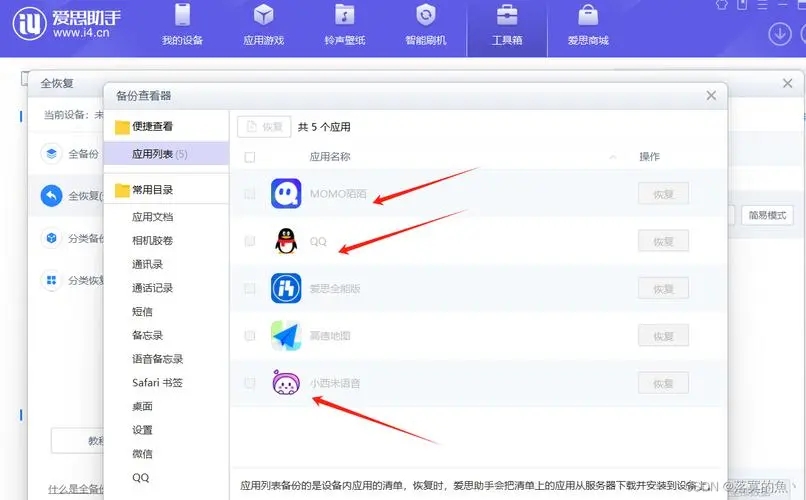Click 恢复 button for 小西米语音
806x500 pixels.
click(x=663, y=383)
